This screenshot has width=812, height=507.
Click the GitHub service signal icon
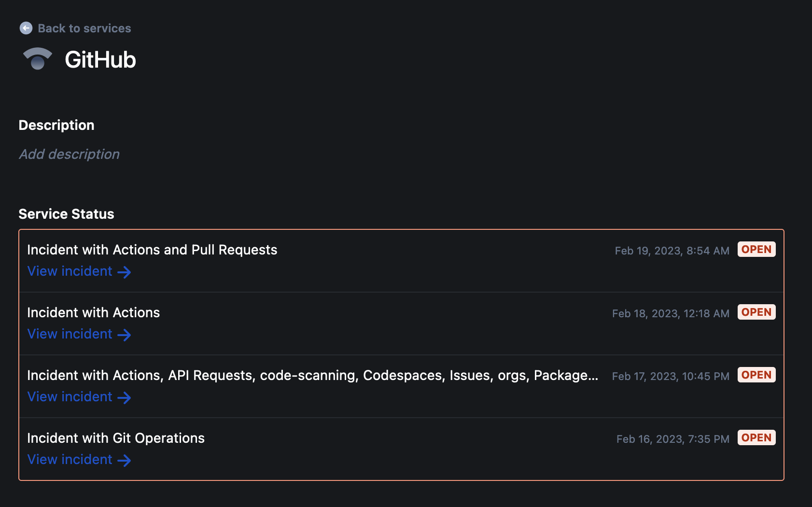coord(38,59)
